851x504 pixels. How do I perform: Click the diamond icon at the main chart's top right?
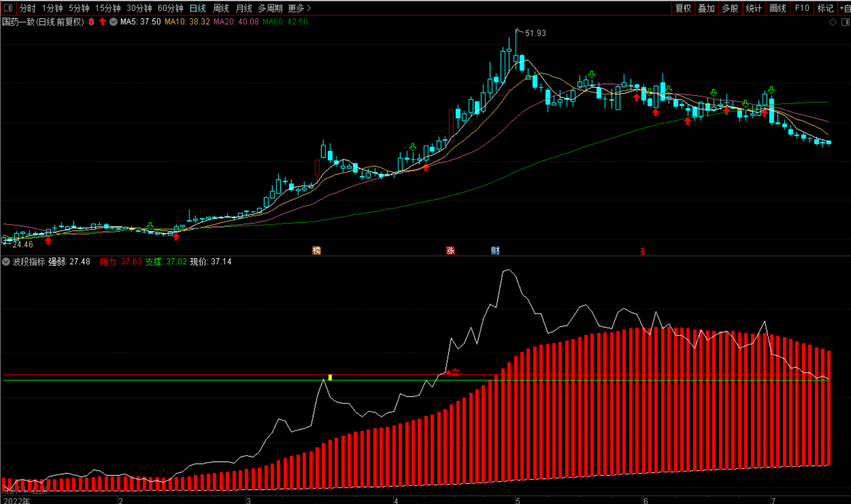pos(832,22)
